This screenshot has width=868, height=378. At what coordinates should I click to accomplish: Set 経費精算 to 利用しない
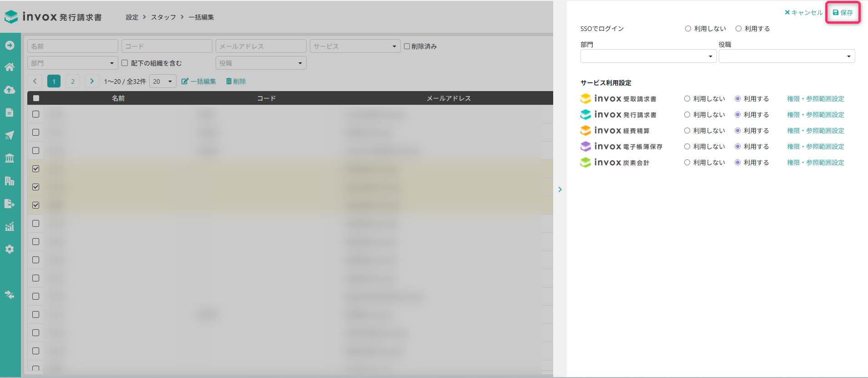(687, 131)
